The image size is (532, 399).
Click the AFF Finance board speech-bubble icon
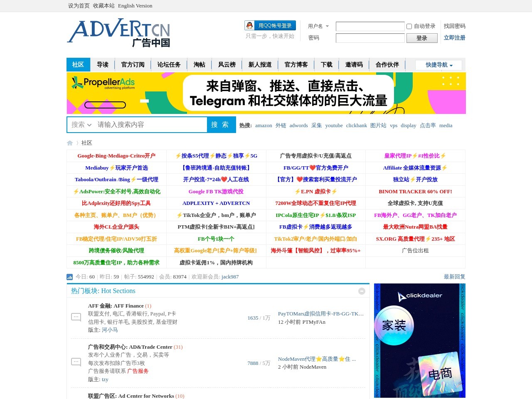pyautogui.click(x=76, y=316)
